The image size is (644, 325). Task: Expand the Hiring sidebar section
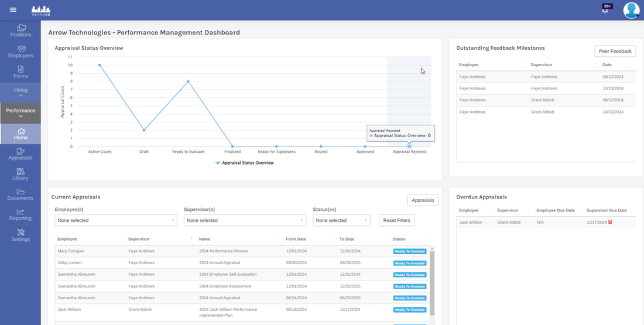pyautogui.click(x=20, y=93)
